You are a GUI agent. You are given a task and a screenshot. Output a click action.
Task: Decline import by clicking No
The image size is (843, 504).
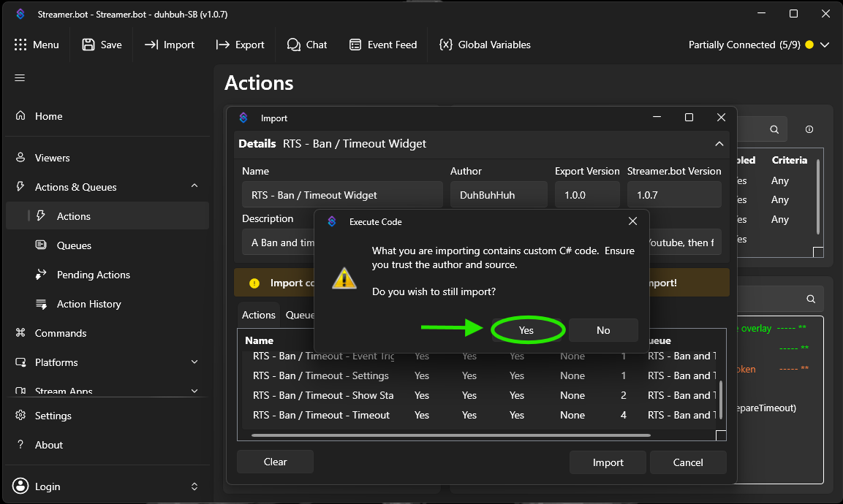[603, 330]
